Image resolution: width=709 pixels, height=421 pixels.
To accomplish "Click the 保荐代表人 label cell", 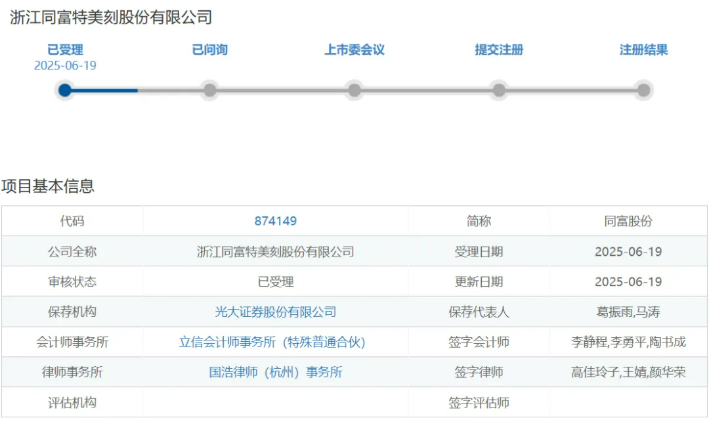I will 479,312.
